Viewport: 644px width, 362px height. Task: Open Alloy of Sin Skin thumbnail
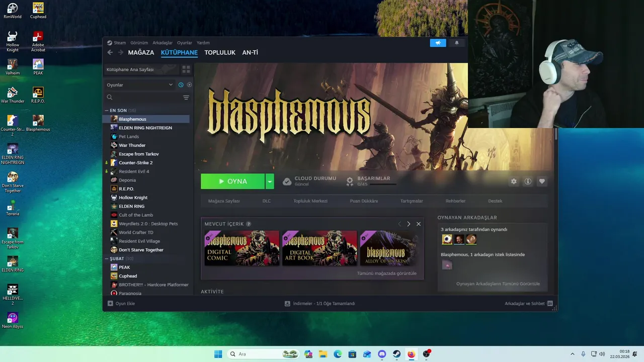(x=389, y=248)
